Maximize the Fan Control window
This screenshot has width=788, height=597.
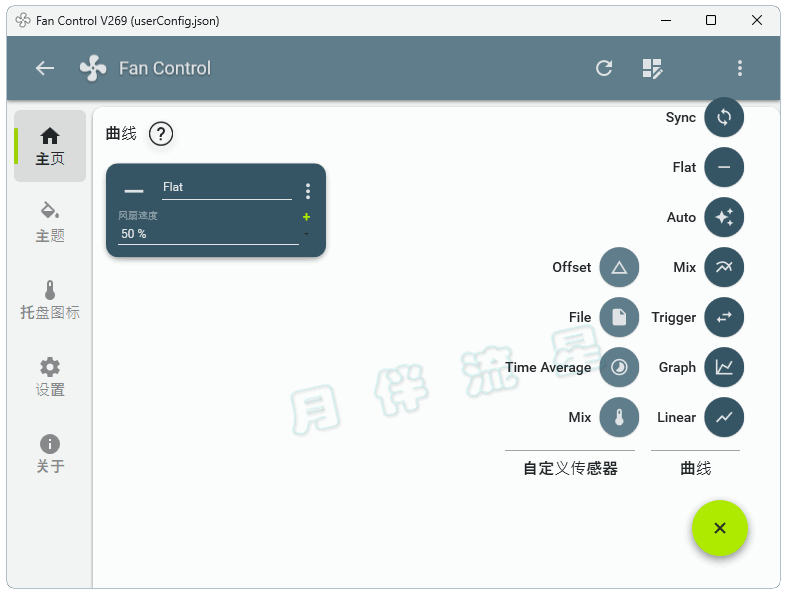click(711, 21)
